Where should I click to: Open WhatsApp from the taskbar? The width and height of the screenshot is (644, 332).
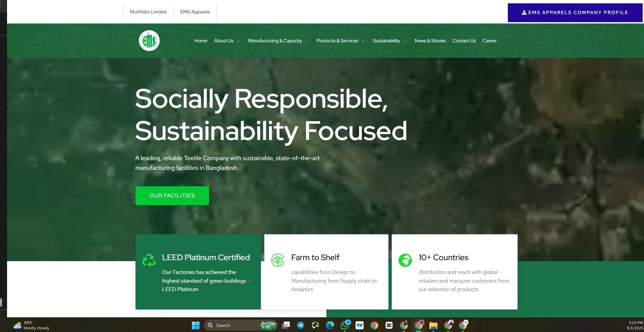[x=345, y=325]
